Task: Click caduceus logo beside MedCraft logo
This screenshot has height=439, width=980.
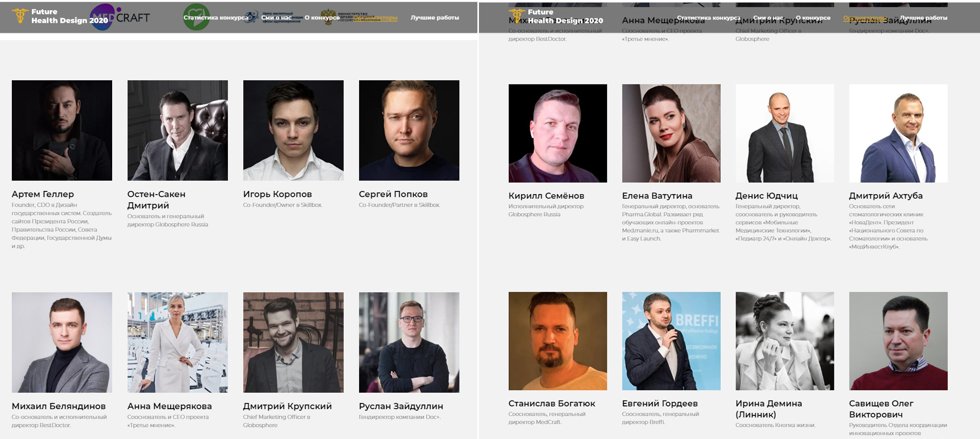Action: coord(20,16)
